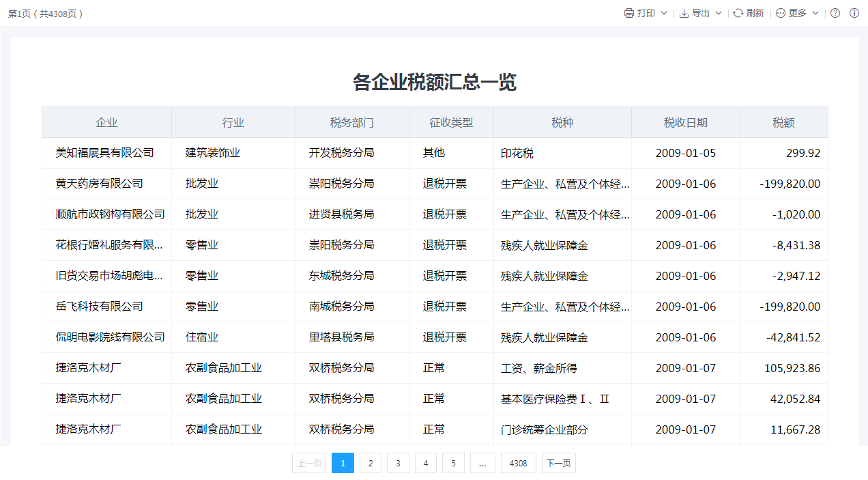This screenshot has width=868, height=480.
Task: Expand the 打印 dropdown arrow
Action: [x=664, y=13]
